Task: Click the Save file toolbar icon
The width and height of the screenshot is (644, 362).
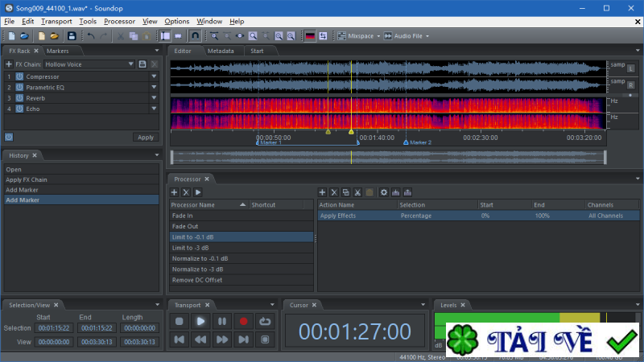Action: 72,36
